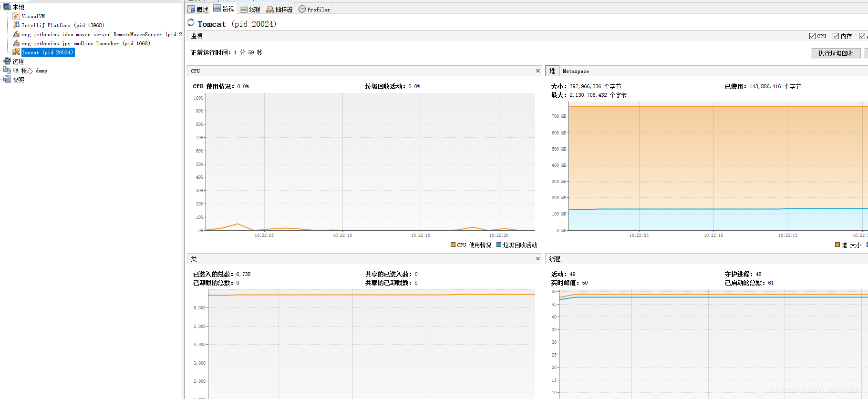Click the 概述 tab icon
The image size is (868, 399).
coord(191,9)
